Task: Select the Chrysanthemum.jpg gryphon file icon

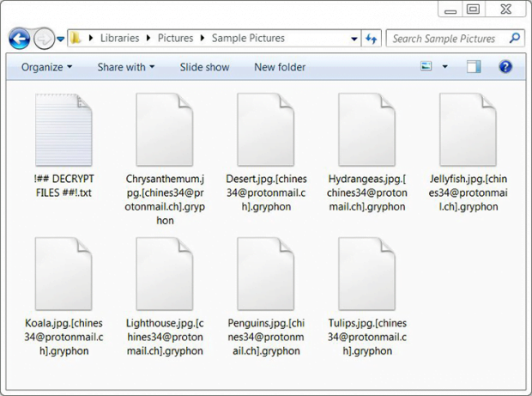Action: tap(165, 130)
